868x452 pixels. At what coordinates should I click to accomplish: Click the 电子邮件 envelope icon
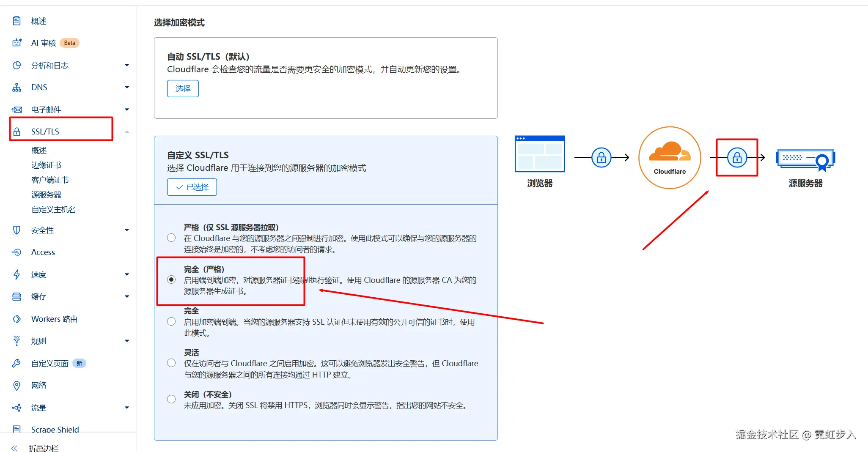click(16, 110)
